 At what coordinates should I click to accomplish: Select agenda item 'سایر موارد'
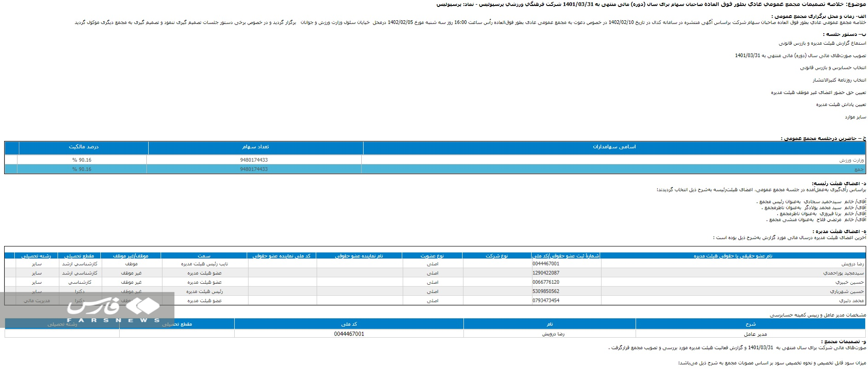click(855, 117)
